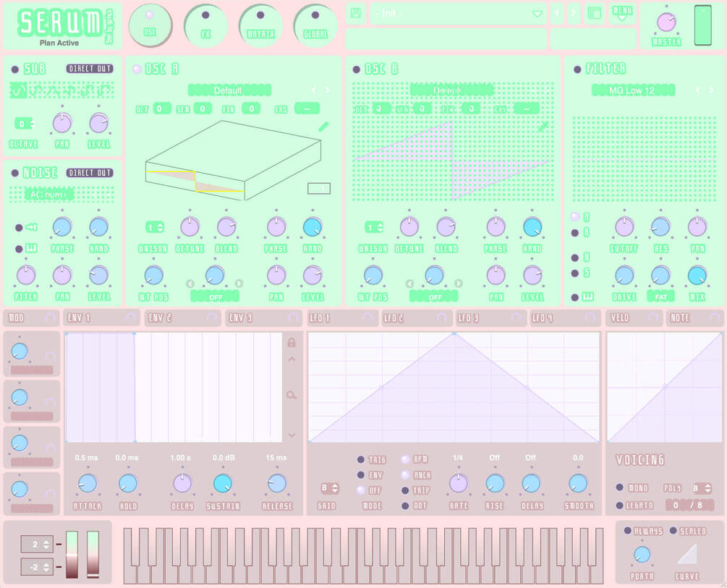
Task: Go to next preset arrow
Action: (574, 13)
